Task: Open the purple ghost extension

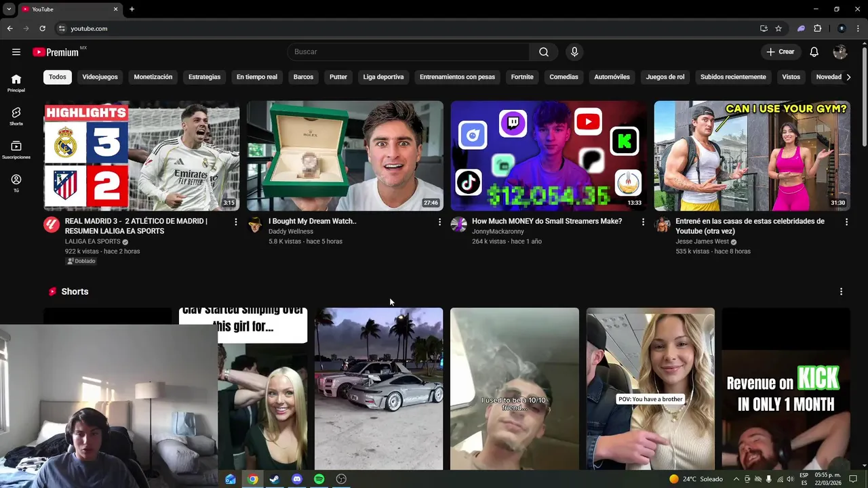Action: pyautogui.click(x=802, y=28)
